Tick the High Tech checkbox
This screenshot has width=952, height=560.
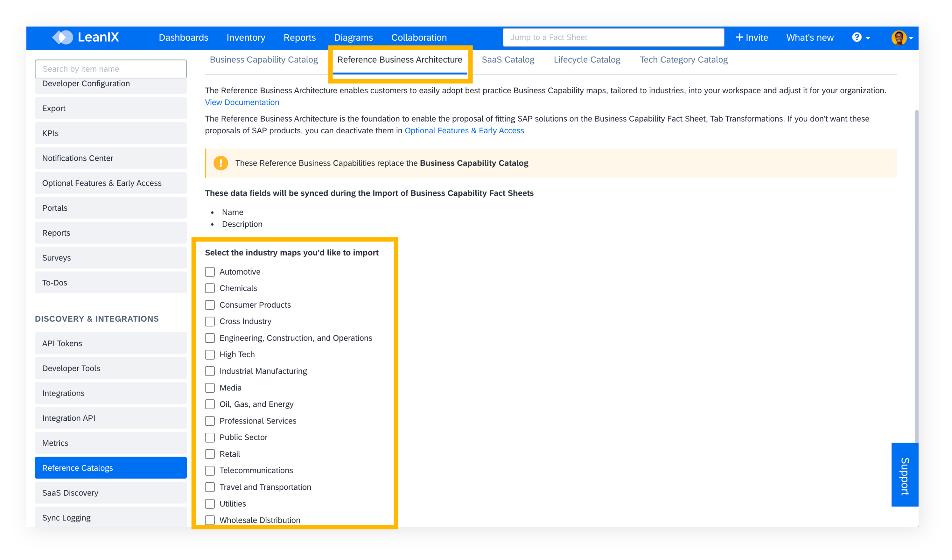click(210, 354)
